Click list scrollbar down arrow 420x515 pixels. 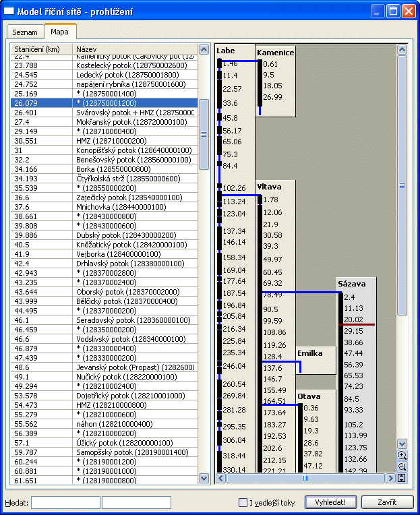(204, 478)
